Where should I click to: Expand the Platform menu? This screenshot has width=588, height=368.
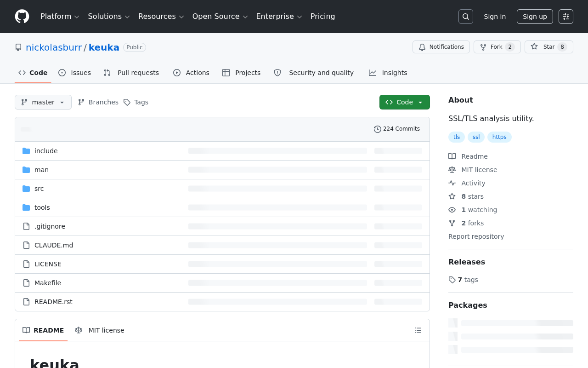click(x=60, y=17)
